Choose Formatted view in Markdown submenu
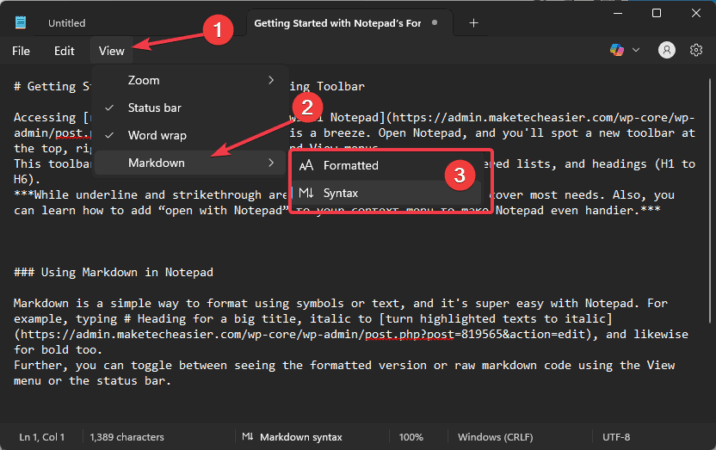 click(x=386, y=165)
